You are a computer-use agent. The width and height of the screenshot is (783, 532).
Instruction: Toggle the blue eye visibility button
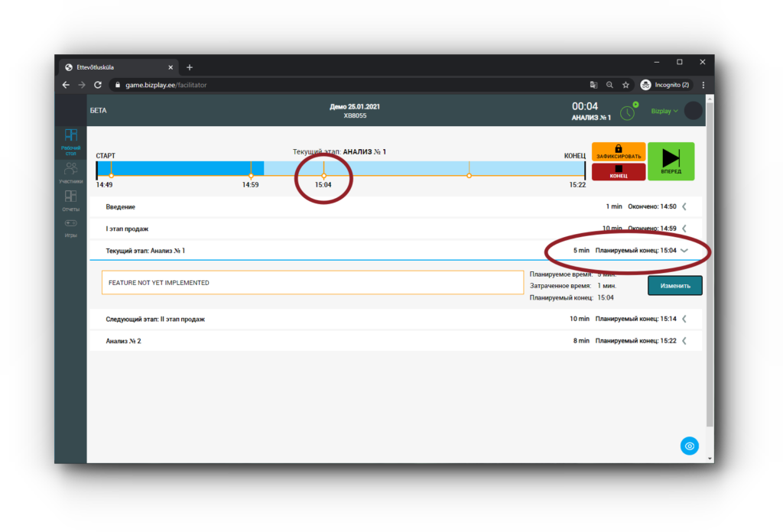(690, 446)
